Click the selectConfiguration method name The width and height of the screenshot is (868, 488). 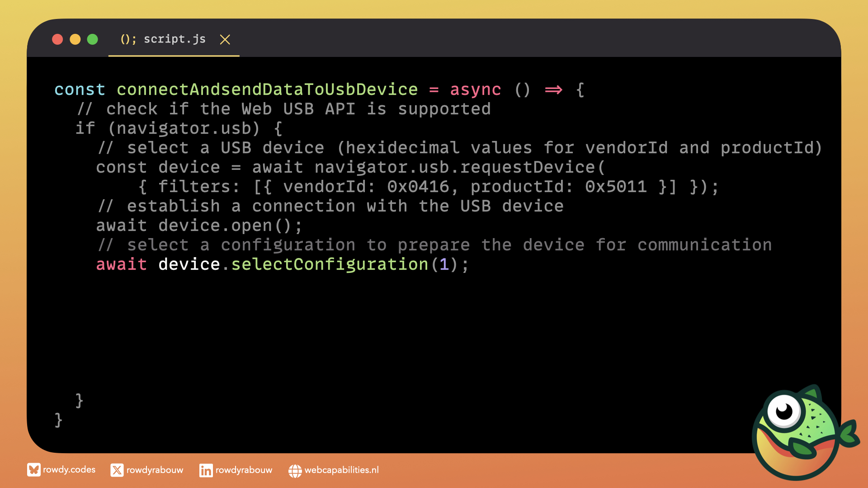coord(330,264)
